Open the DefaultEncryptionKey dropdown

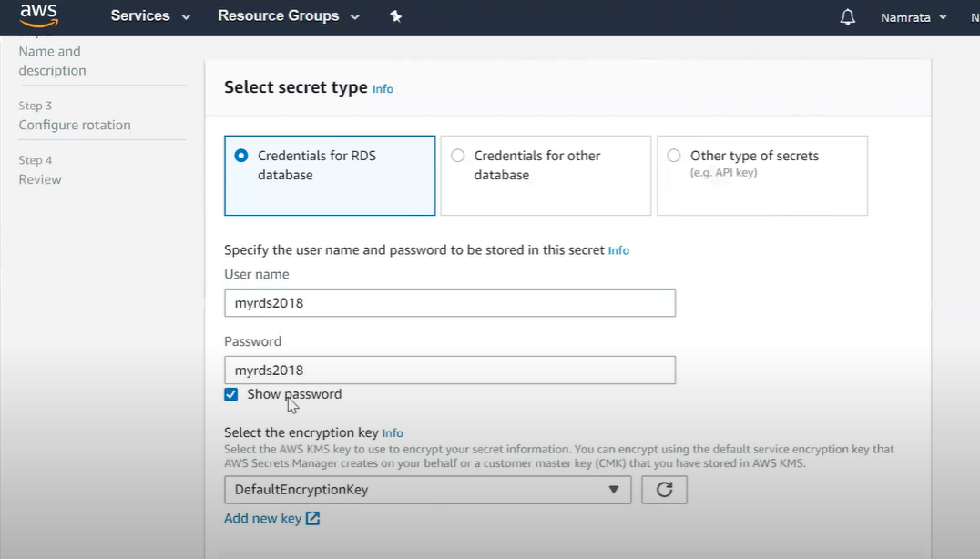[427, 490]
